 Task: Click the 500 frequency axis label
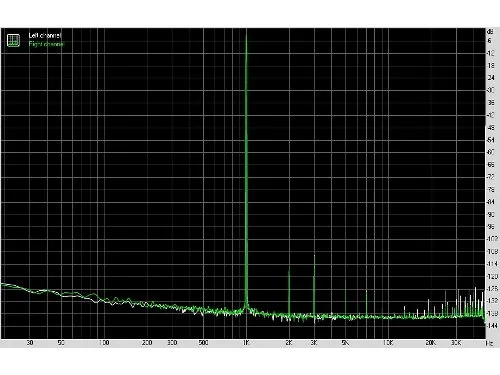[x=203, y=343]
